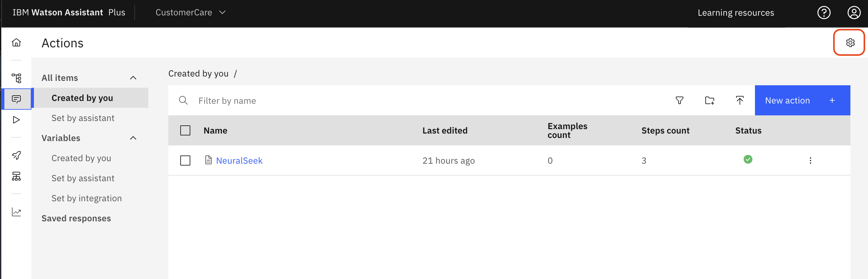
Task: Collapse the All items section
Action: coord(133,78)
